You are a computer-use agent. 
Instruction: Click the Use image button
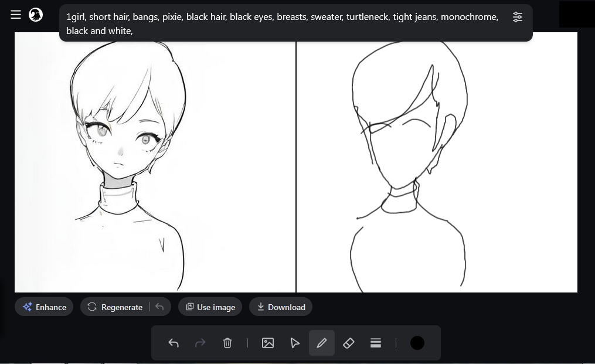tap(210, 307)
